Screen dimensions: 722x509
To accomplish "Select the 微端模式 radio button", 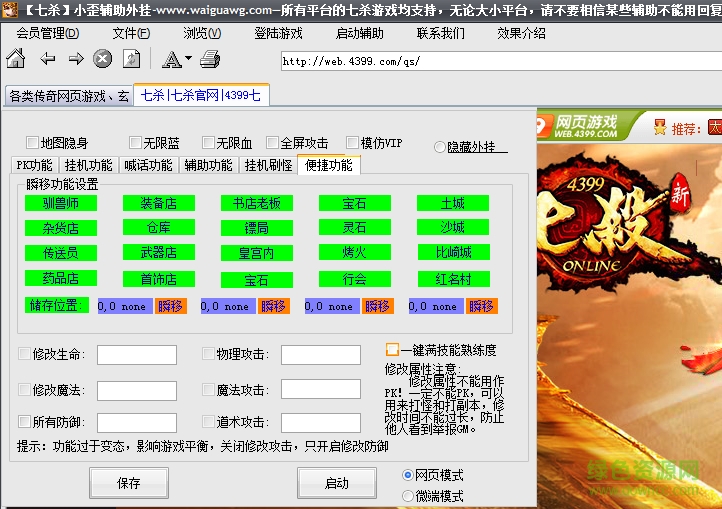I will pos(407,496).
